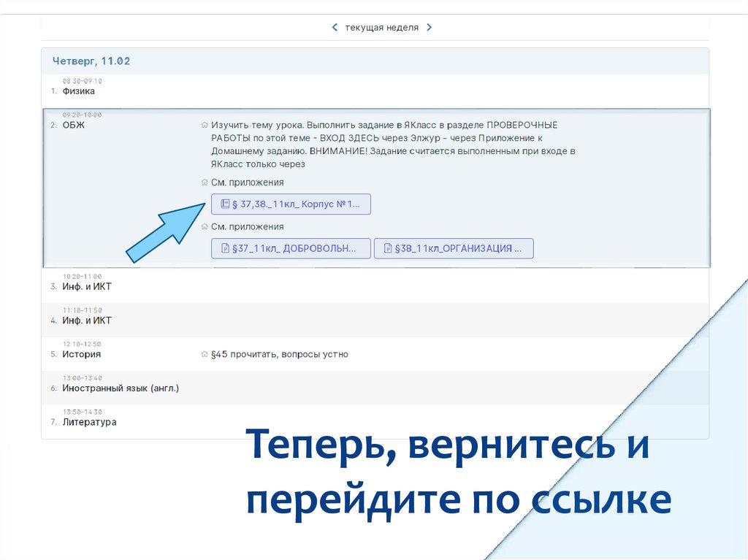Click homework text '§45 прочитать, вопросы устно'

280,354
